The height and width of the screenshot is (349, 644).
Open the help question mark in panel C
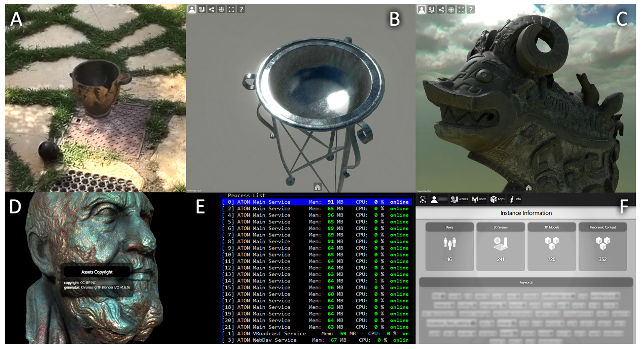pyautogui.click(x=471, y=9)
